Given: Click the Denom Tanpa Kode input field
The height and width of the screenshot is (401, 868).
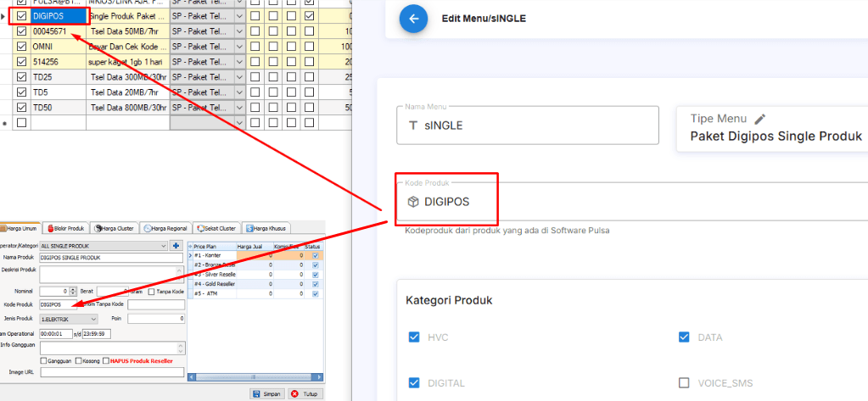Looking at the screenshot, I should [156, 304].
